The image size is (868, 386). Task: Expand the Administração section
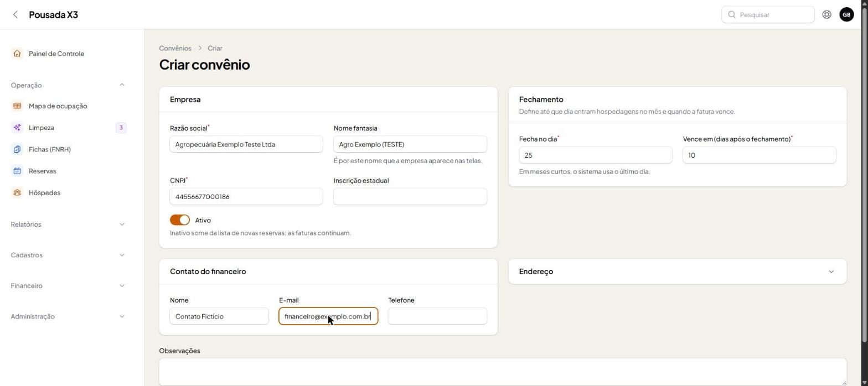tap(122, 317)
